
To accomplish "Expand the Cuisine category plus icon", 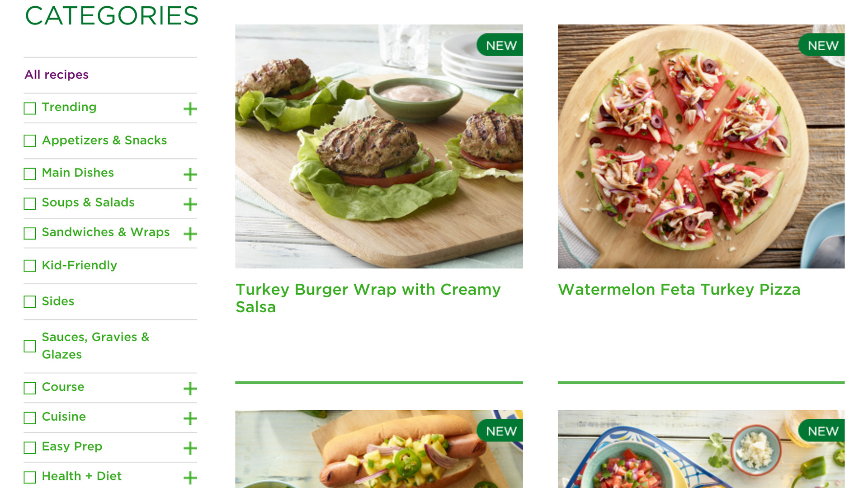I will tap(190, 418).
